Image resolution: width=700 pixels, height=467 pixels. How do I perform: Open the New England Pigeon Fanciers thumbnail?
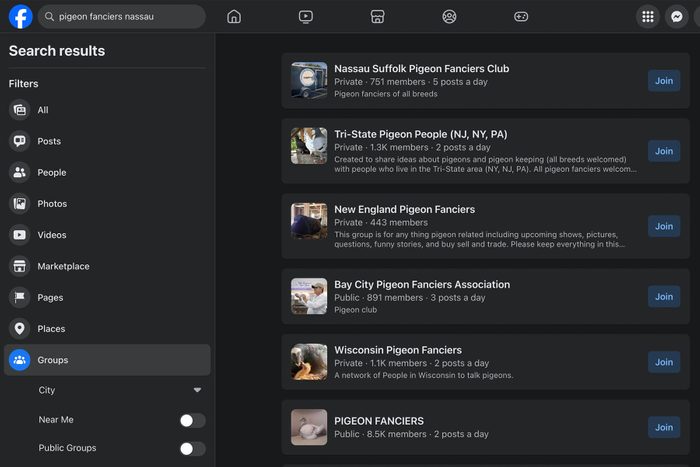(309, 221)
